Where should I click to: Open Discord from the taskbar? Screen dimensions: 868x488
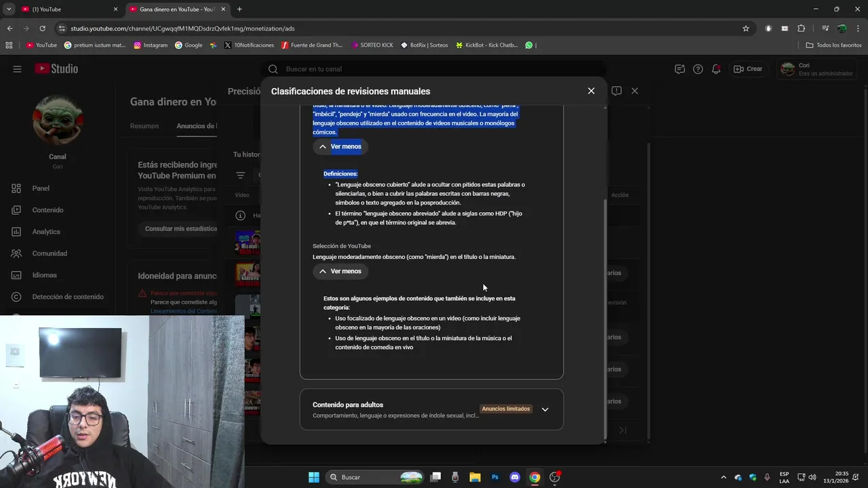click(x=515, y=477)
